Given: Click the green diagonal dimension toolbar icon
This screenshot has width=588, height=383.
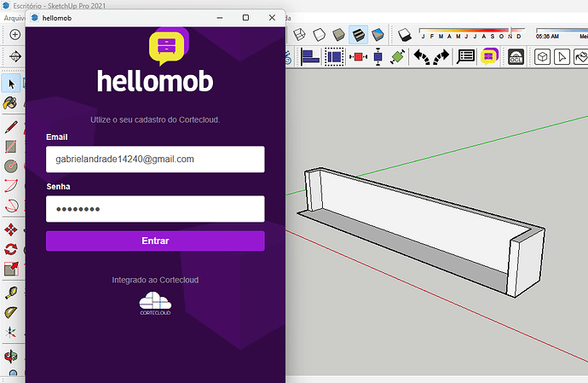Looking at the screenshot, I should tap(398, 57).
